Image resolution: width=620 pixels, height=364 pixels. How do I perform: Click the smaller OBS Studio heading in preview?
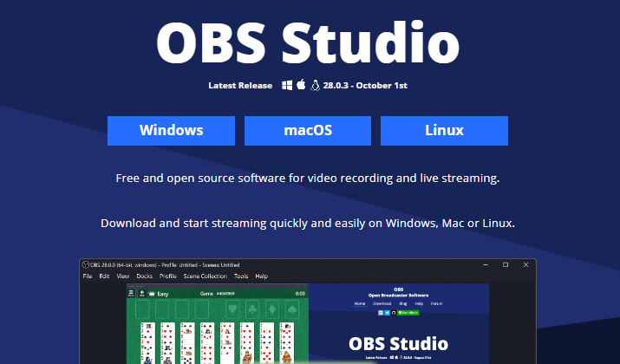(398, 344)
